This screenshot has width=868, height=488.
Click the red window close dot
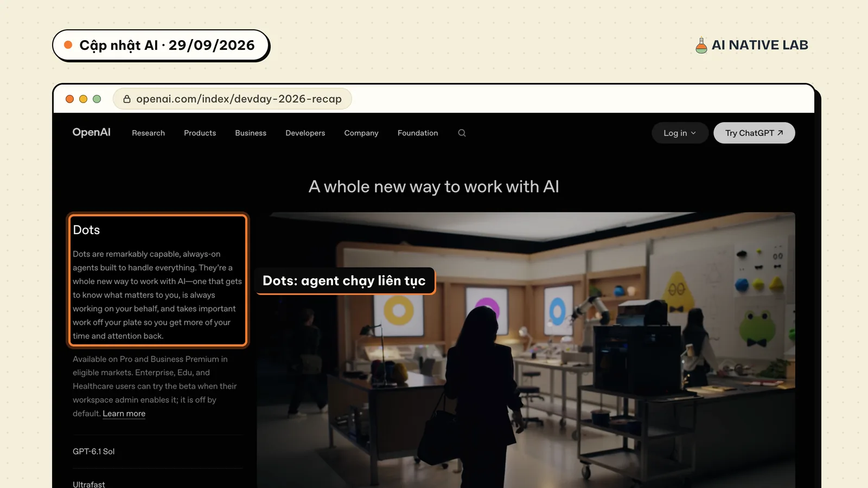pyautogui.click(x=69, y=99)
